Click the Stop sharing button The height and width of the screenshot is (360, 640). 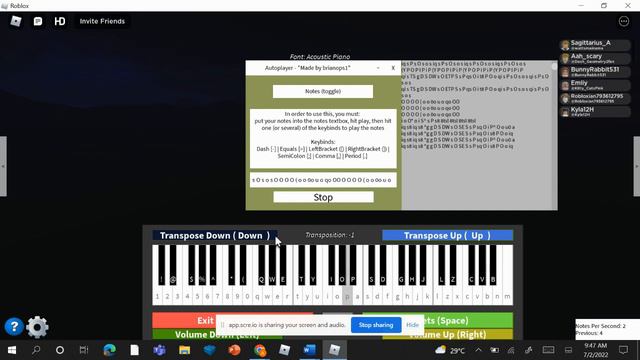(376, 325)
